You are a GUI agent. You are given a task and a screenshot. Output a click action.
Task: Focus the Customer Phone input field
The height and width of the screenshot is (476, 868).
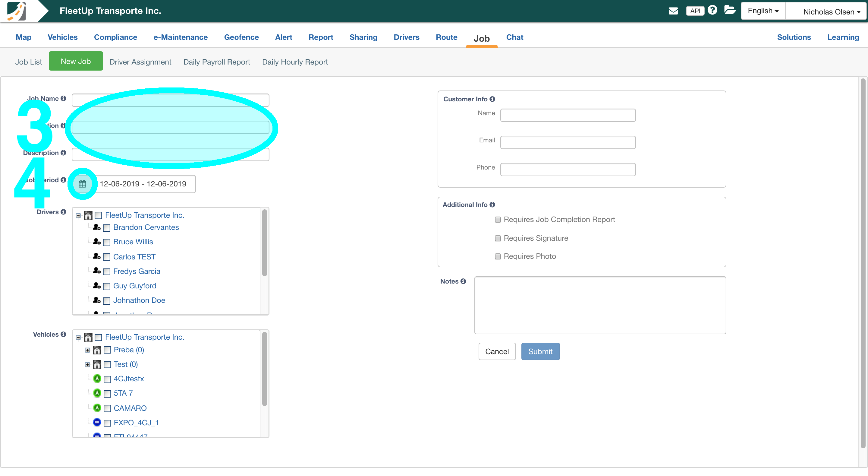click(568, 169)
